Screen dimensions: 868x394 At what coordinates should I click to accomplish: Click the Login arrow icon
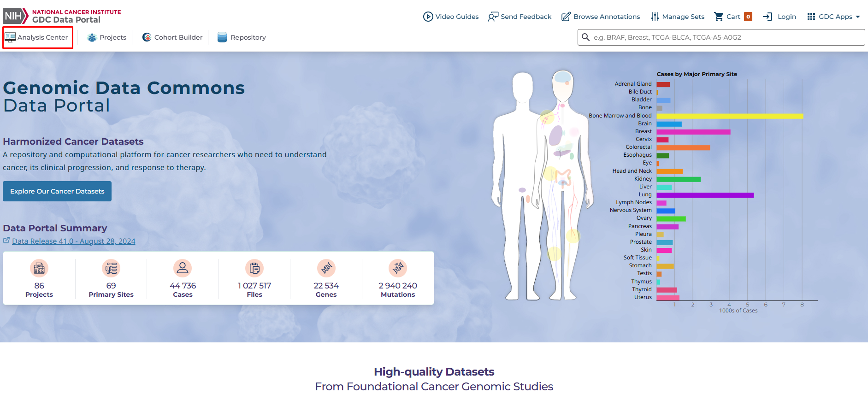click(x=768, y=17)
